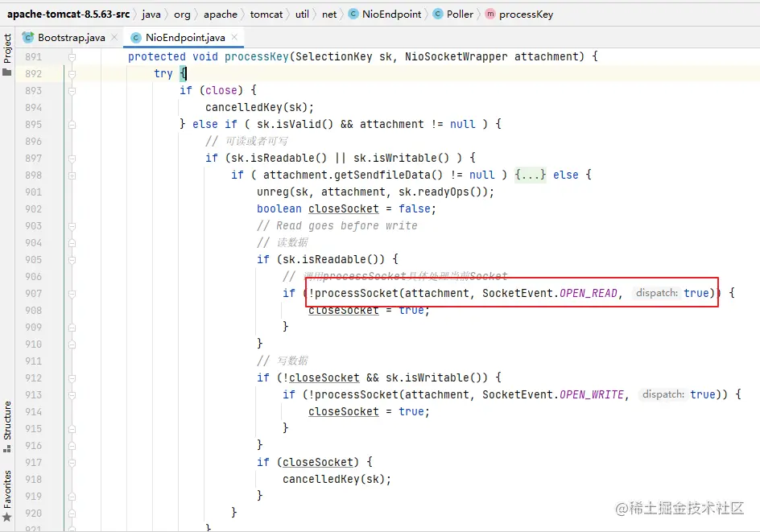760x532 pixels.
Task: Close the Bootstrap.java tab
Action: coord(113,36)
